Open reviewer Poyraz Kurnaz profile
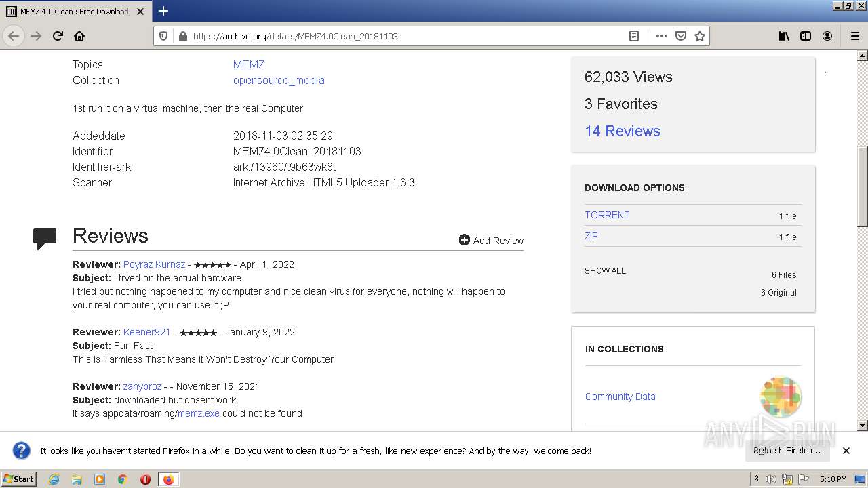 click(x=154, y=264)
